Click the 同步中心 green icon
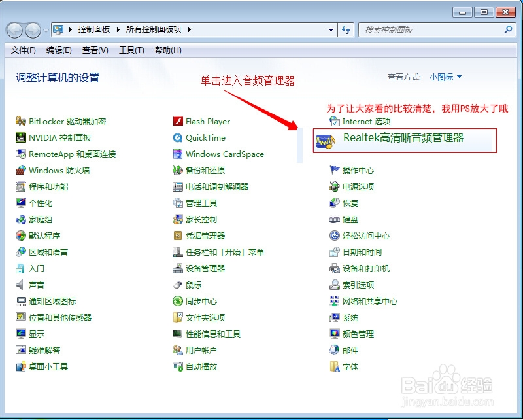 tap(178, 301)
